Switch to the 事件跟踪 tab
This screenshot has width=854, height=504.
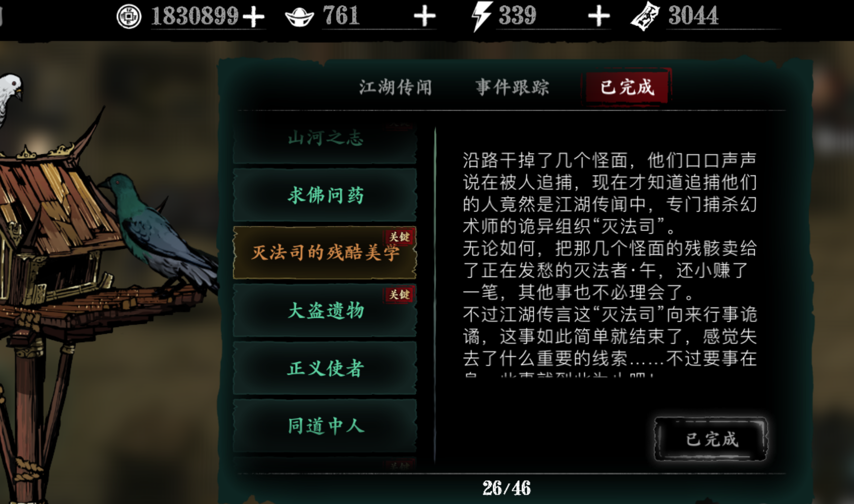click(x=513, y=87)
